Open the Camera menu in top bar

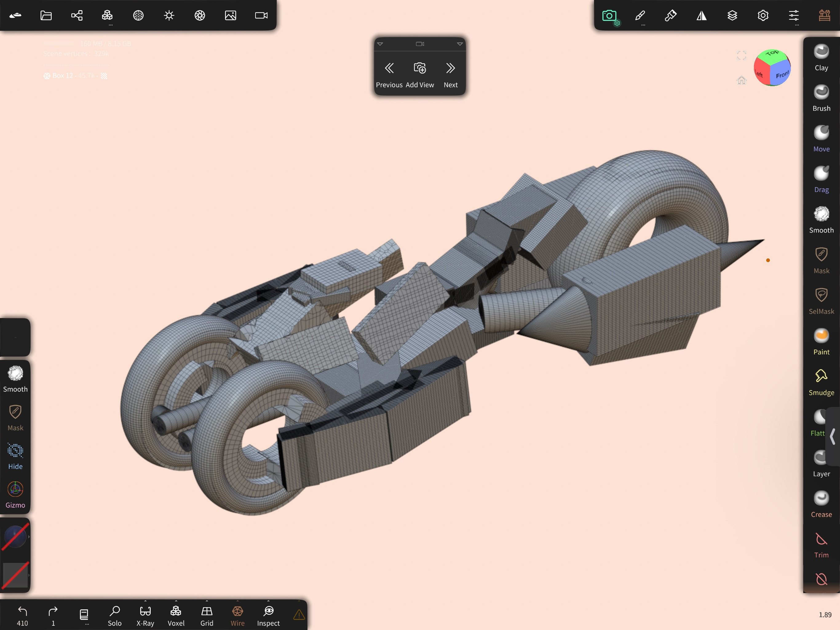coord(261,16)
